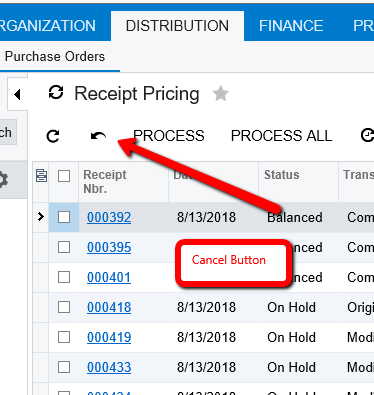
Task: Open receipt link 000419
Action: coord(109,337)
